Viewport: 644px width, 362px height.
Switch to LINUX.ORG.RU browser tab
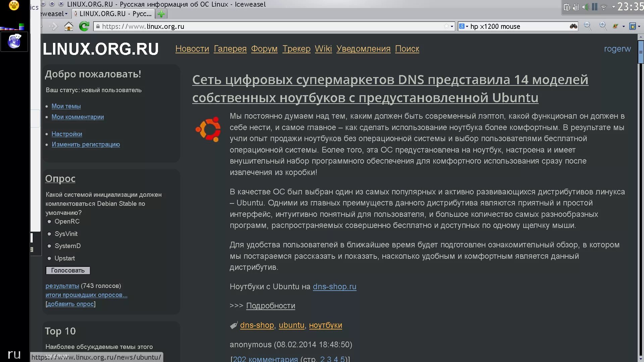click(x=113, y=14)
